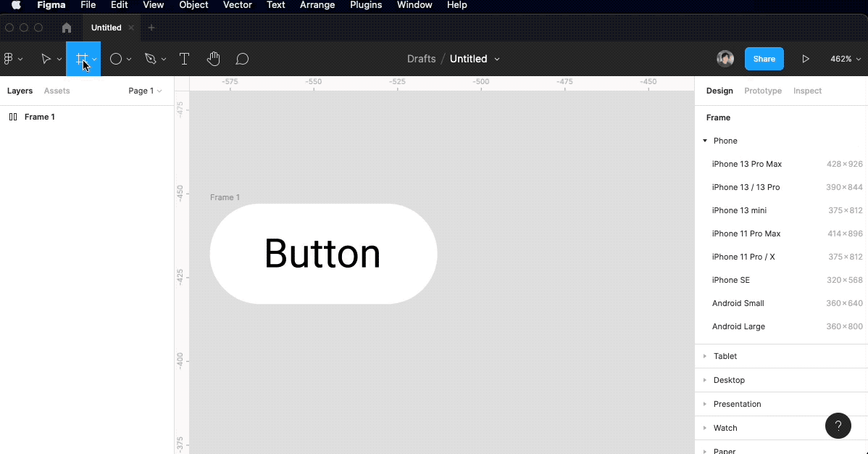Select the Pen tool
Screen dimensions: 868x454
coord(151,59)
